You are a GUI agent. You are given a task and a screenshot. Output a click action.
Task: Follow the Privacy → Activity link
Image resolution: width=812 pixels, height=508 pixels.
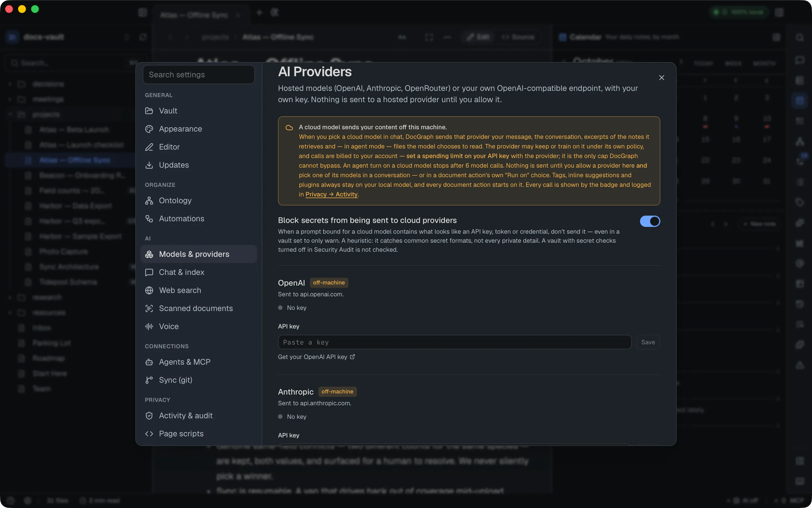pyautogui.click(x=332, y=194)
